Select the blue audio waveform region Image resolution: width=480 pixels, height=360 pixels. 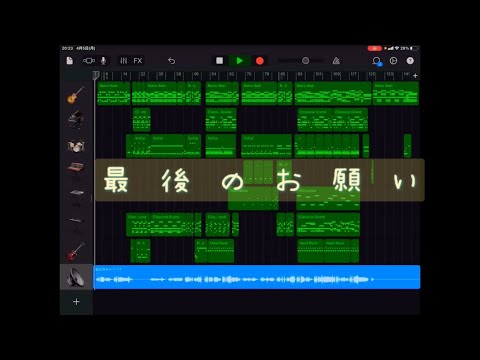click(x=257, y=277)
